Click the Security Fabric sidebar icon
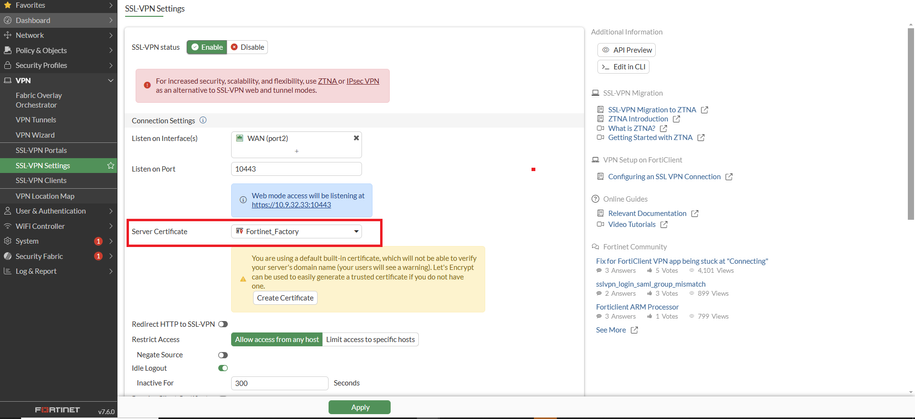Viewport: 915px width, 419px height. (8, 256)
